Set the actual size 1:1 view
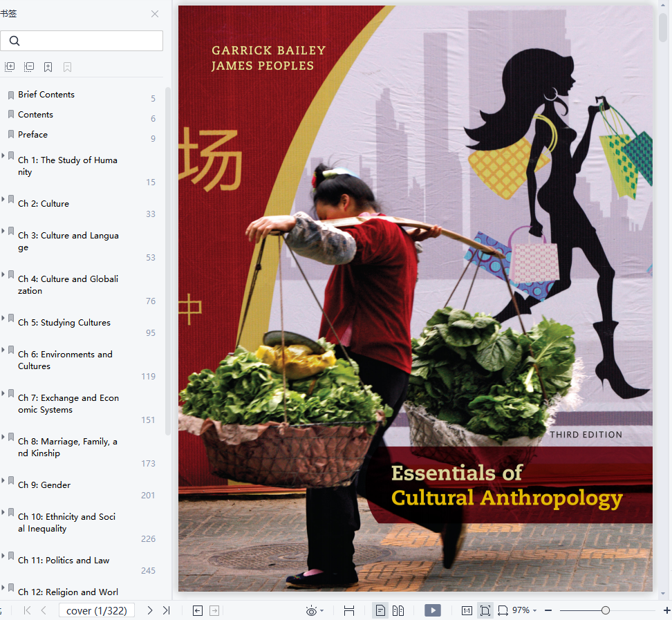The image size is (672, 620). point(467,610)
